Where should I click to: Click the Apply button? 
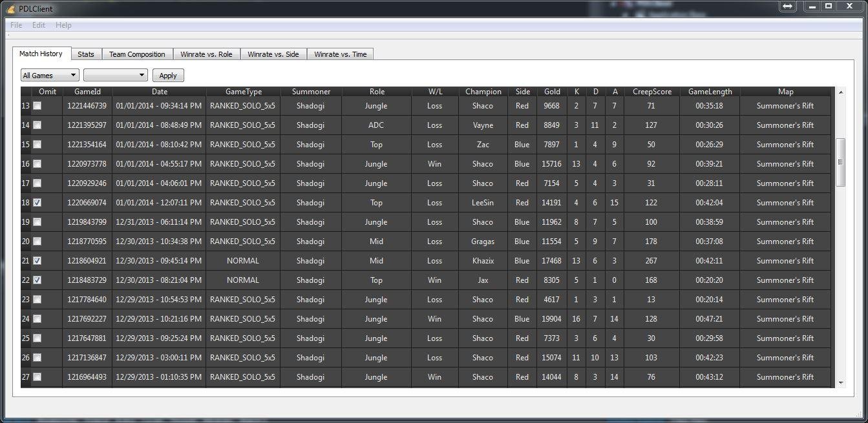pyautogui.click(x=168, y=76)
